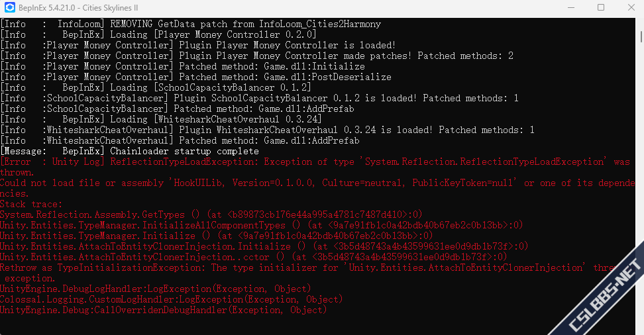Click the 'Loading [SchoolCapacityBalancer 0.1.2]' line
The width and height of the screenshot is (644, 335).
pyautogui.click(x=156, y=87)
